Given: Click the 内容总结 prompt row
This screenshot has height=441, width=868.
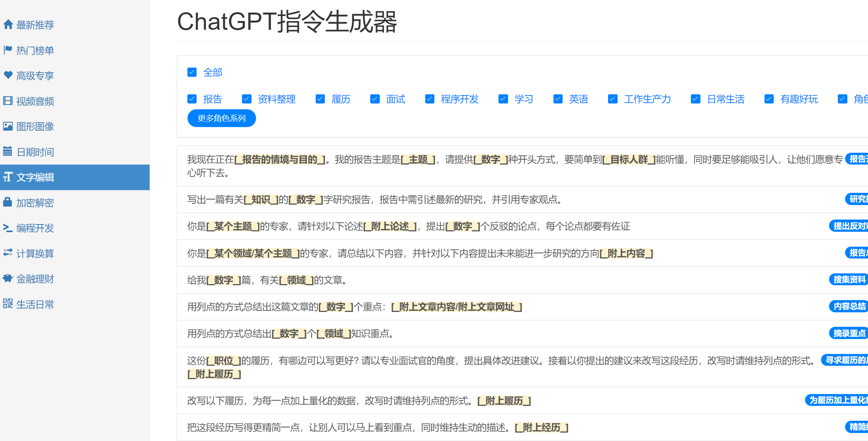Looking at the screenshot, I should pyautogui.click(x=849, y=306).
